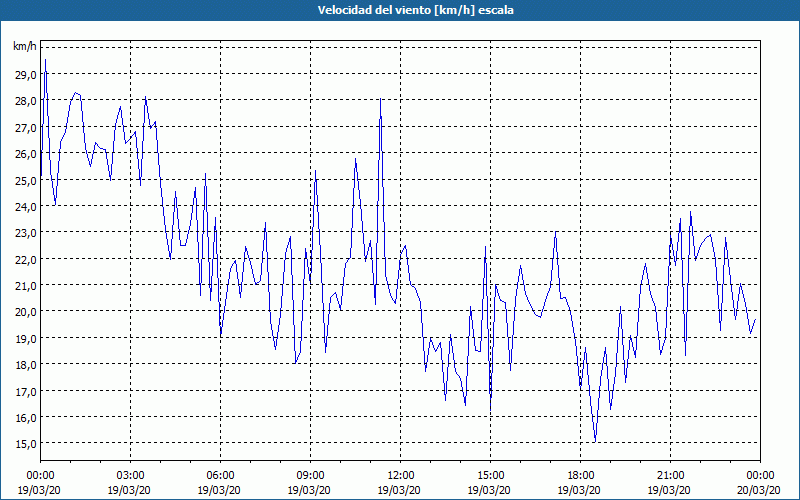This screenshot has height=500, width=800.
Task: Click the 20/03/20 date label
Action: tap(759, 490)
